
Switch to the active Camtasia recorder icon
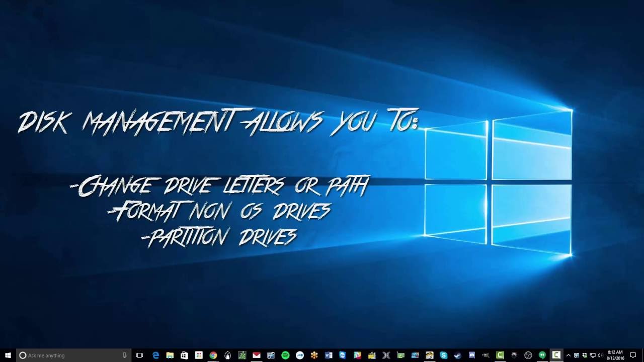tap(556, 355)
